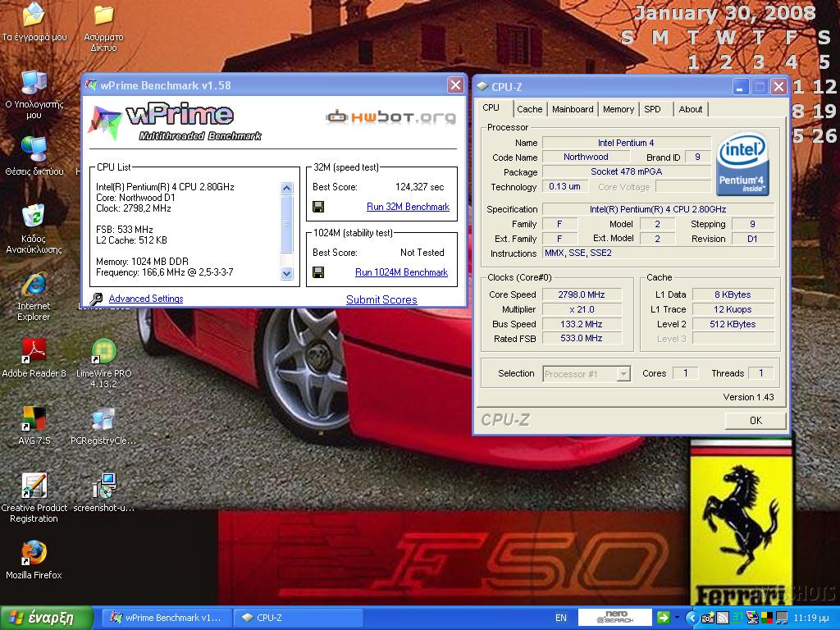Open Advanced Settings link in wPrime
The width and height of the screenshot is (840, 630).
tap(146, 299)
